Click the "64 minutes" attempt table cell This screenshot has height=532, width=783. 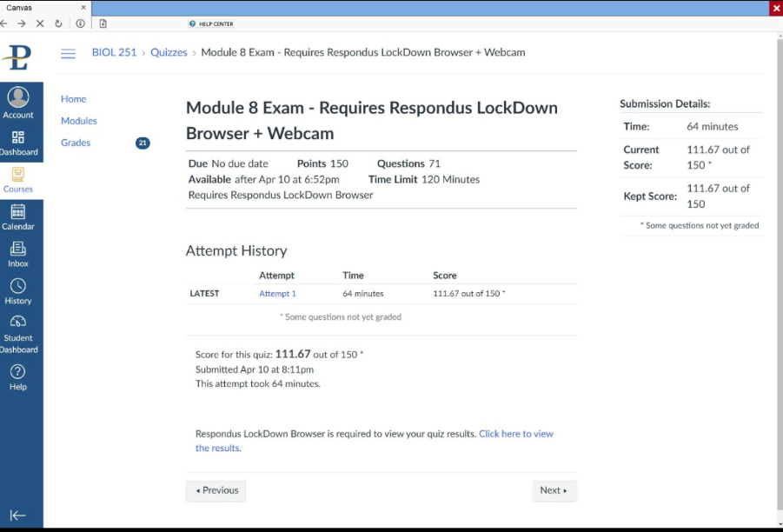tap(363, 294)
